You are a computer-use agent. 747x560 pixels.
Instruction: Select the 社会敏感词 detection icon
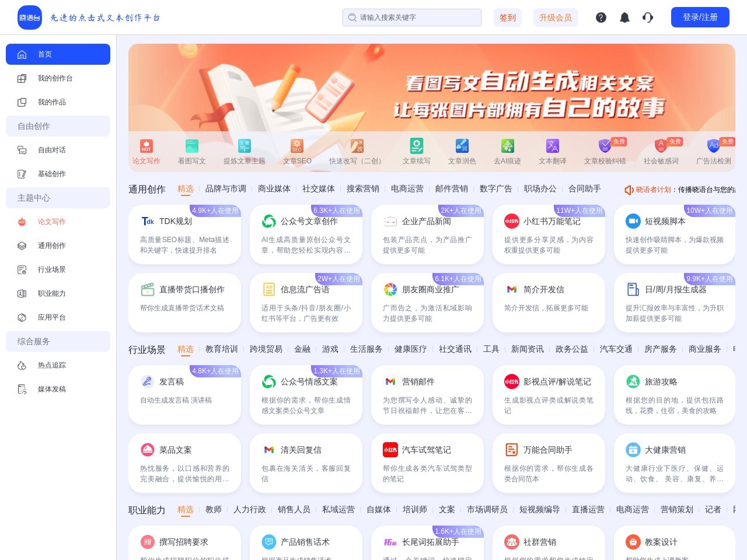pyautogui.click(x=660, y=146)
